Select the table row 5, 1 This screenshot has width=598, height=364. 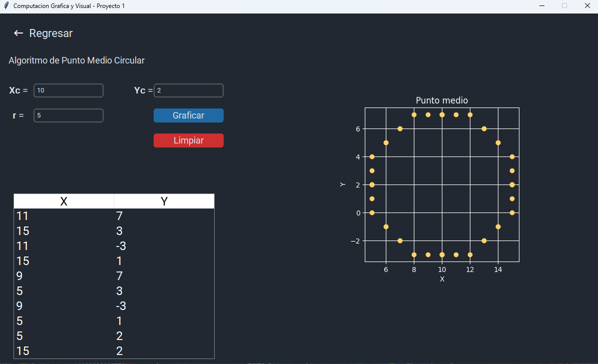(x=114, y=321)
